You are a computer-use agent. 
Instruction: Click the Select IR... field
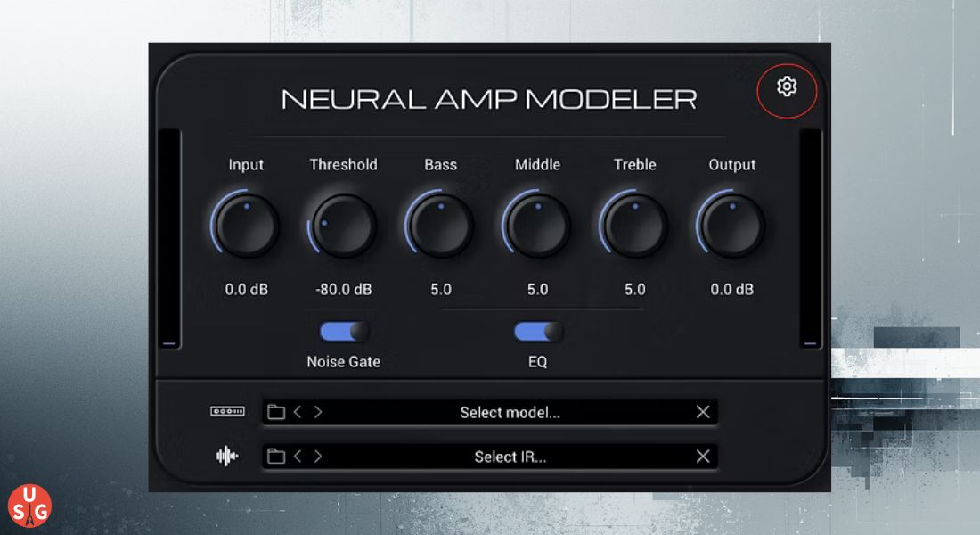pos(490,457)
